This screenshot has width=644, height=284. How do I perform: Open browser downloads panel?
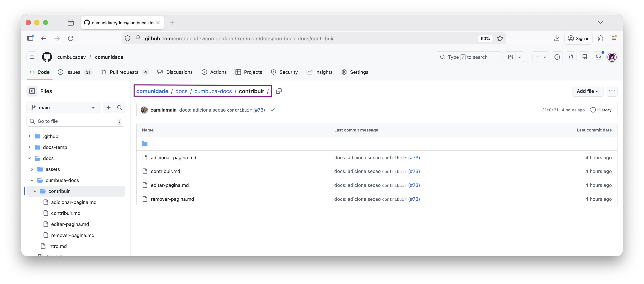(x=557, y=39)
